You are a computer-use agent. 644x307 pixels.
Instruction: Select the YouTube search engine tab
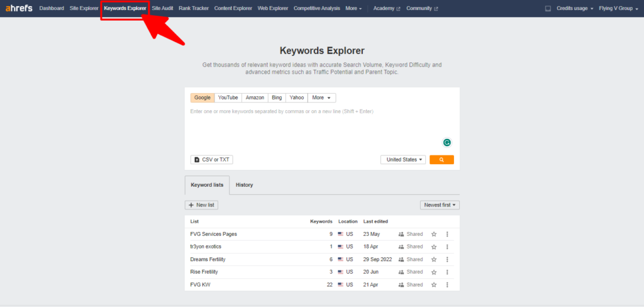point(228,98)
